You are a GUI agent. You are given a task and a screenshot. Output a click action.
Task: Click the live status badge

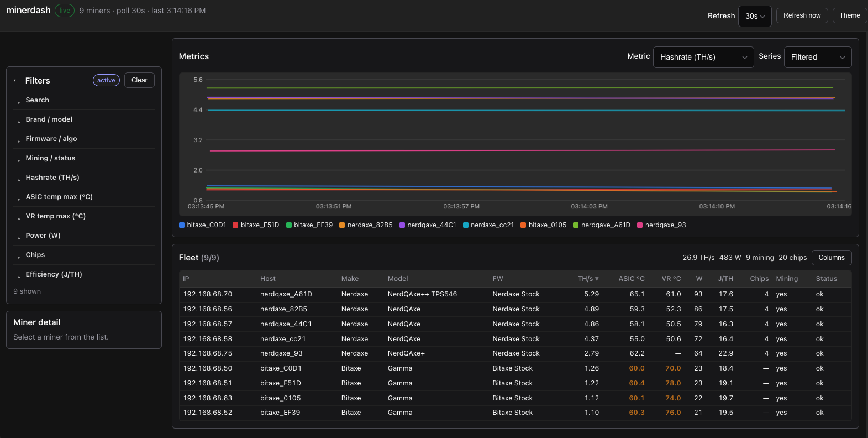click(x=65, y=11)
